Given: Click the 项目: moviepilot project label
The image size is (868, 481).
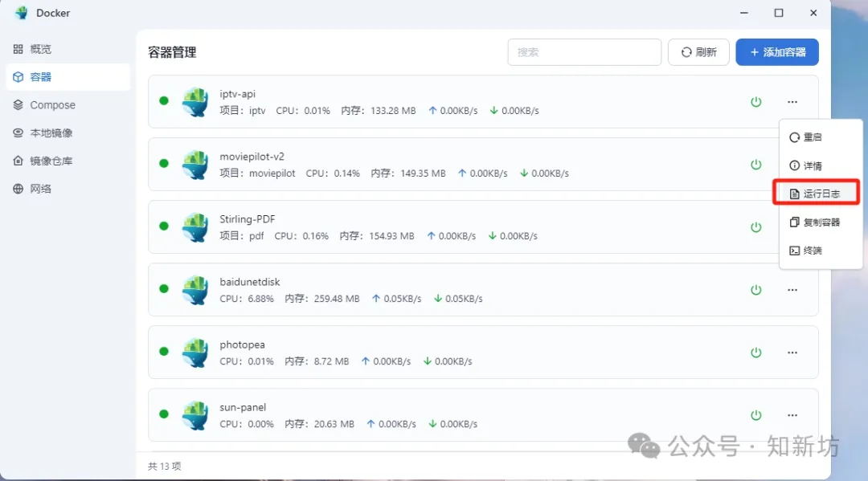Looking at the screenshot, I should 257,173.
